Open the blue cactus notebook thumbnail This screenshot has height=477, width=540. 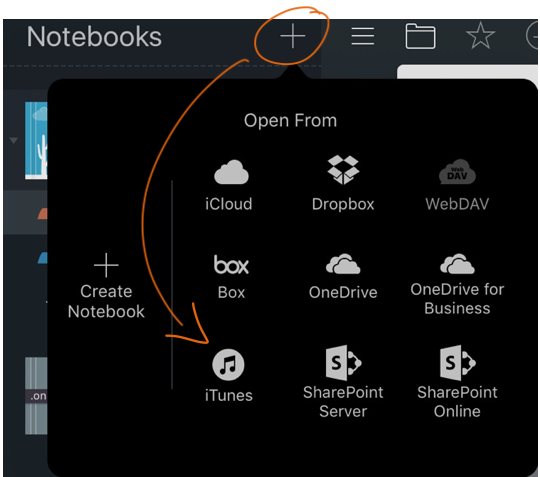[36, 141]
